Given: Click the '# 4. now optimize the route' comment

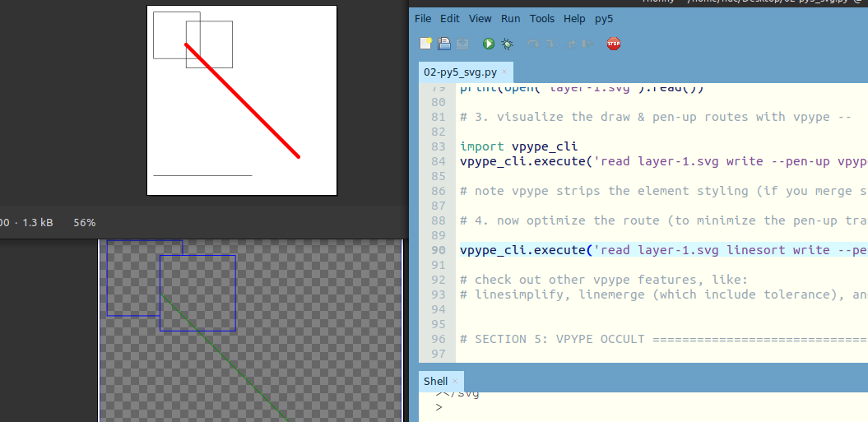Looking at the screenshot, I should (x=664, y=220).
